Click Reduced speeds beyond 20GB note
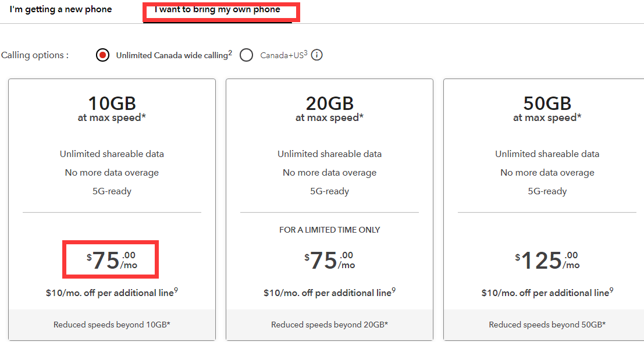The width and height of the screenshot is (644, 342). [x=329, y=325]
